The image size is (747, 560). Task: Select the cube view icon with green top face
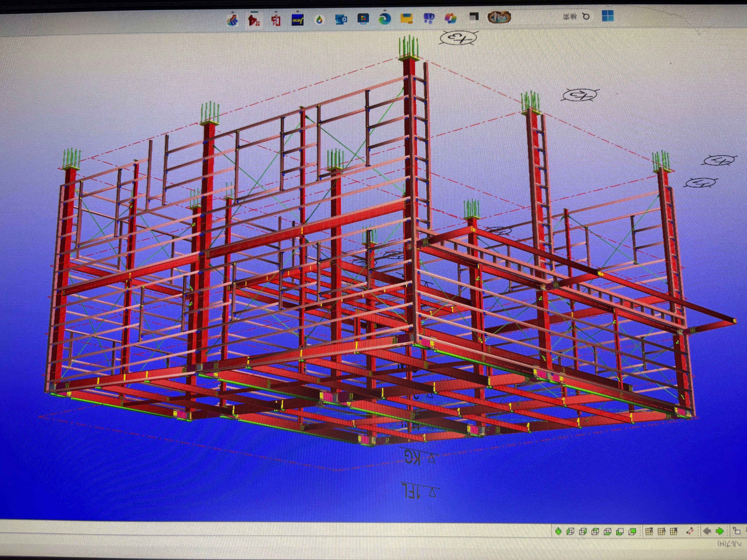pos(595,531)
